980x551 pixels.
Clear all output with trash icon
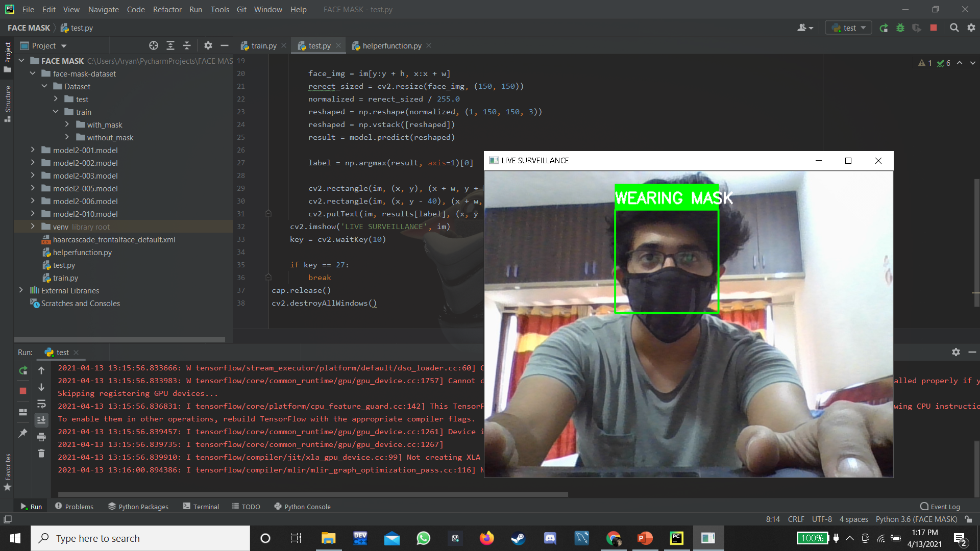click(x=41, y=454)
